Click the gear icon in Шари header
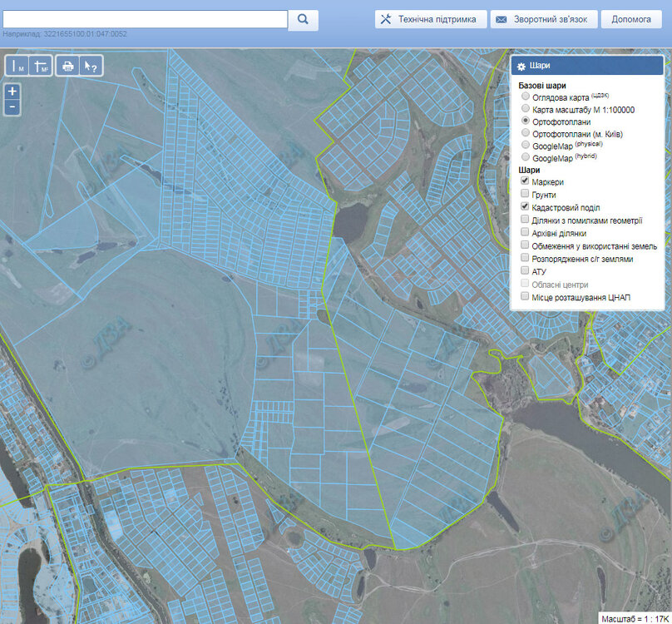The image size is (672, 624). [x=521, y=67]
